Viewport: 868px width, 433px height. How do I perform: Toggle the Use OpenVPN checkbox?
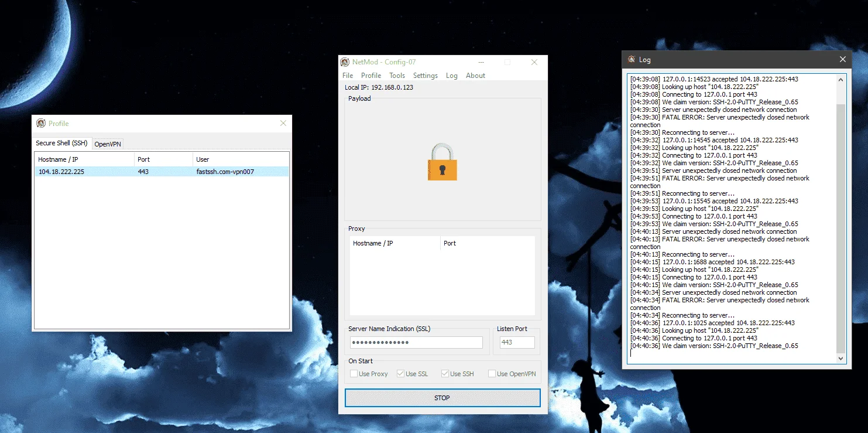(492, 374)
